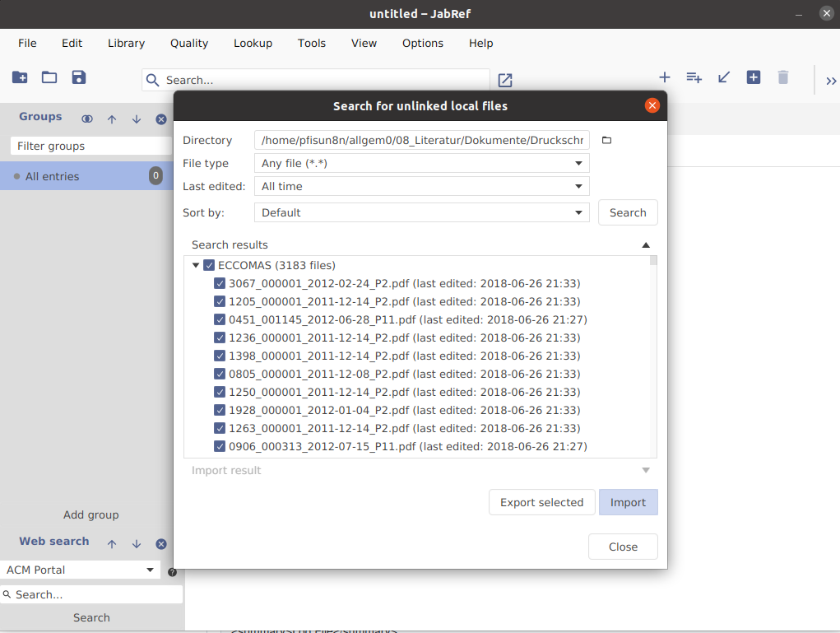Open the Lookup menu

253,43
